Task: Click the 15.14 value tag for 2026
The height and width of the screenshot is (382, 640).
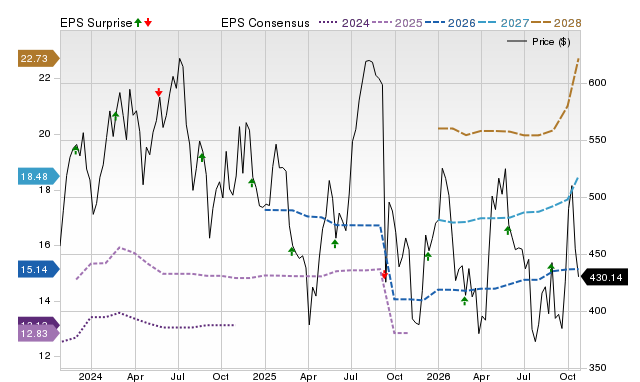Action: pos(38,269)
